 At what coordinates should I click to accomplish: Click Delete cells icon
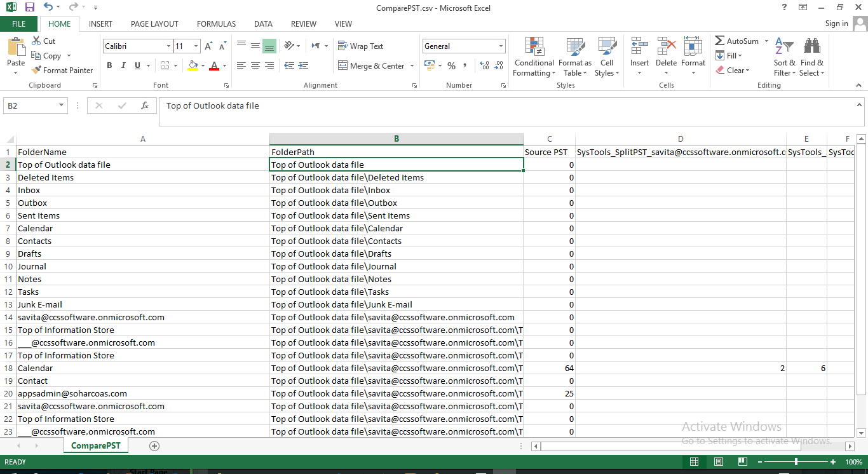(666, 48)
